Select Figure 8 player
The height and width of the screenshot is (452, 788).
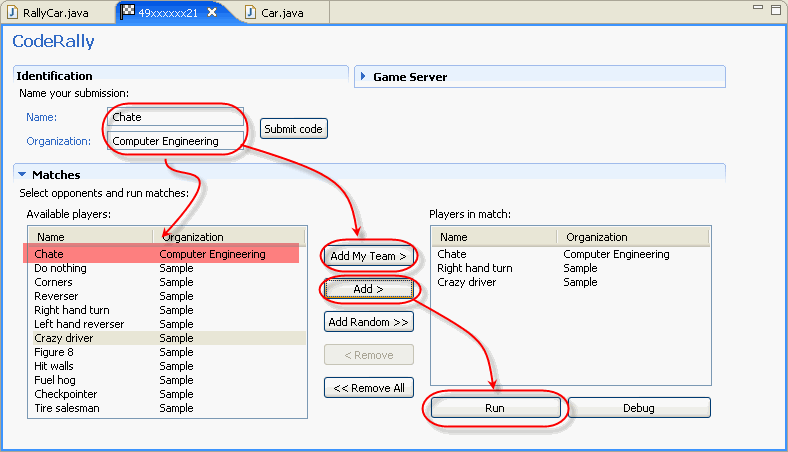(x=169, y=352)
